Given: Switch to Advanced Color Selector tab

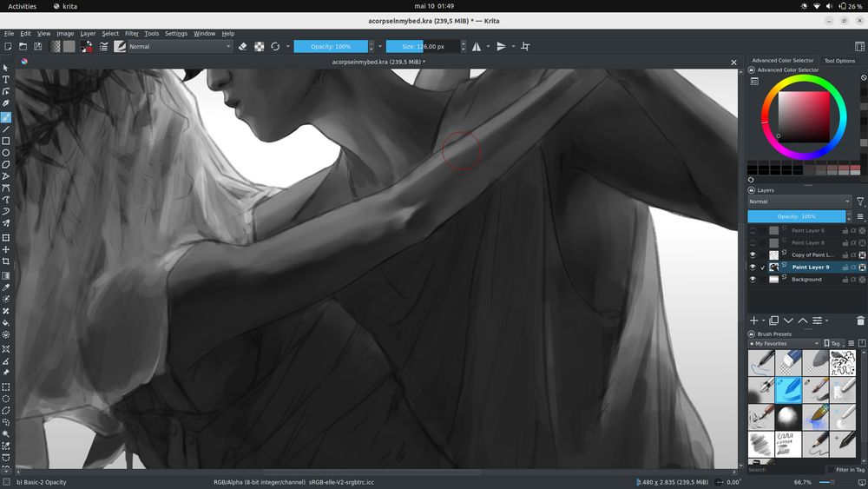Looking at the screenshot, I should (x=782, y=60).
